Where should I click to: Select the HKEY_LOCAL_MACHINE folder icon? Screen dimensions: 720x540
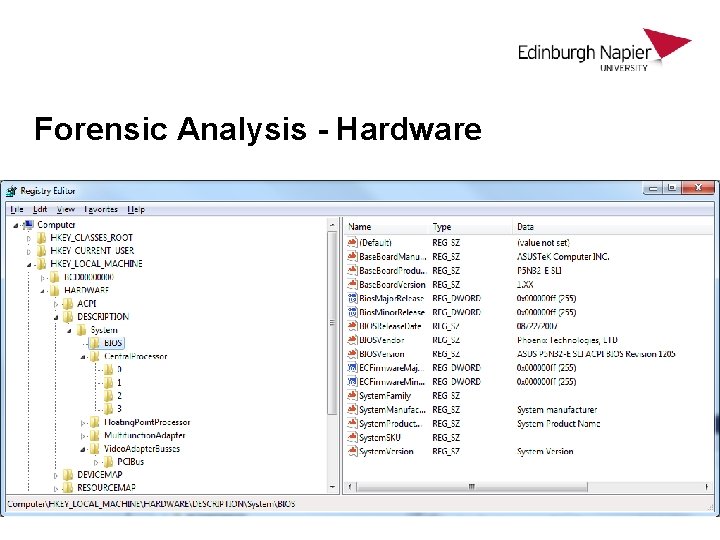41,264
